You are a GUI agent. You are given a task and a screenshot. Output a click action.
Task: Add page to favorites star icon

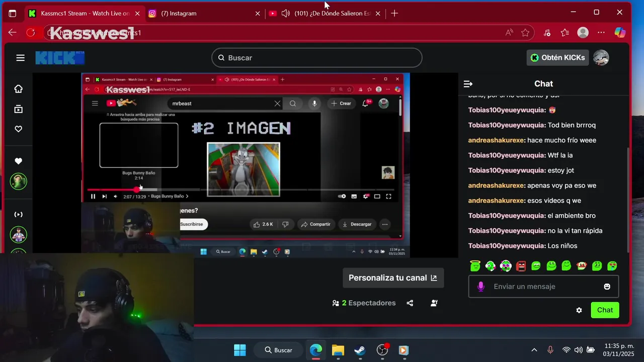click(525, 33)
